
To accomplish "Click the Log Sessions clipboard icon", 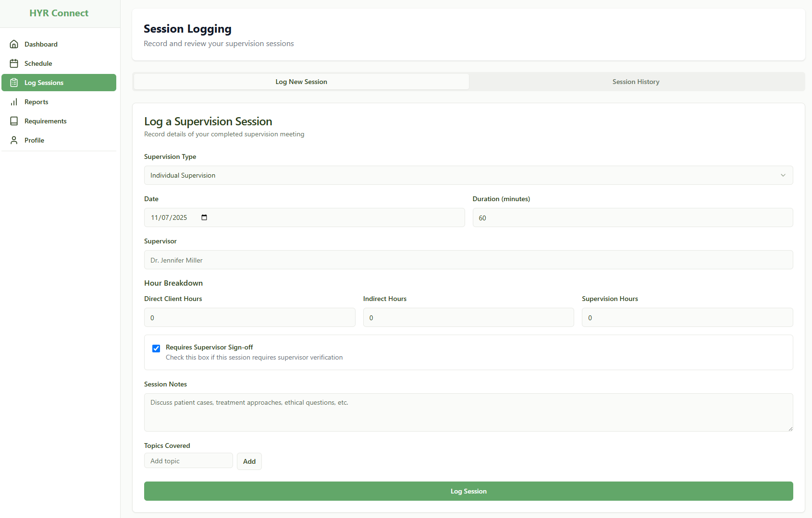I will coord(14,82).
